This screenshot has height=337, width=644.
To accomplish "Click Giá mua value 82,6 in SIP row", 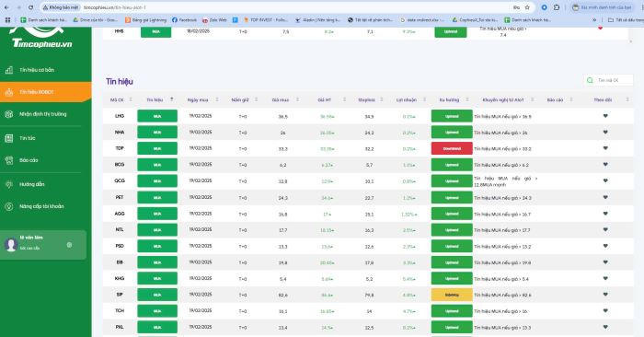I will point(283,295).
